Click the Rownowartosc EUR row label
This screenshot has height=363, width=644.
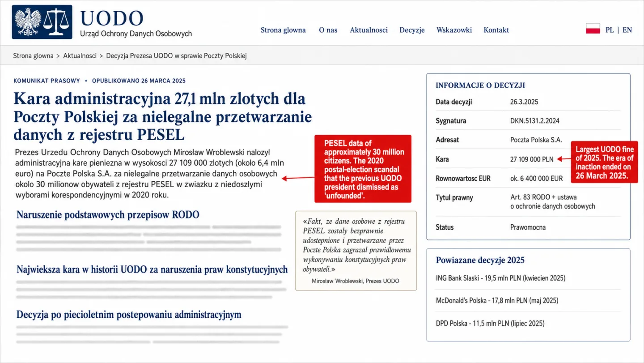[x=463, y=179]
